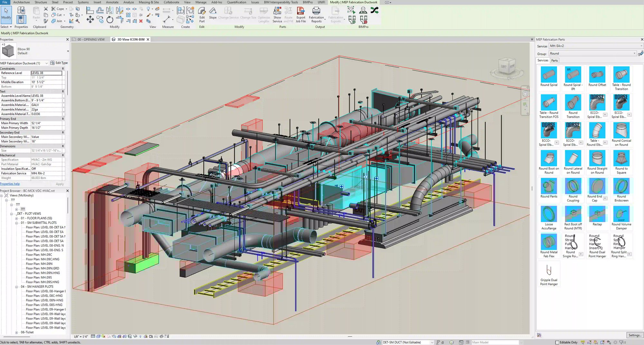Enable the Editable Only checkbox
The width and height of the screenshot is (644, 345).
coord(557,342)
